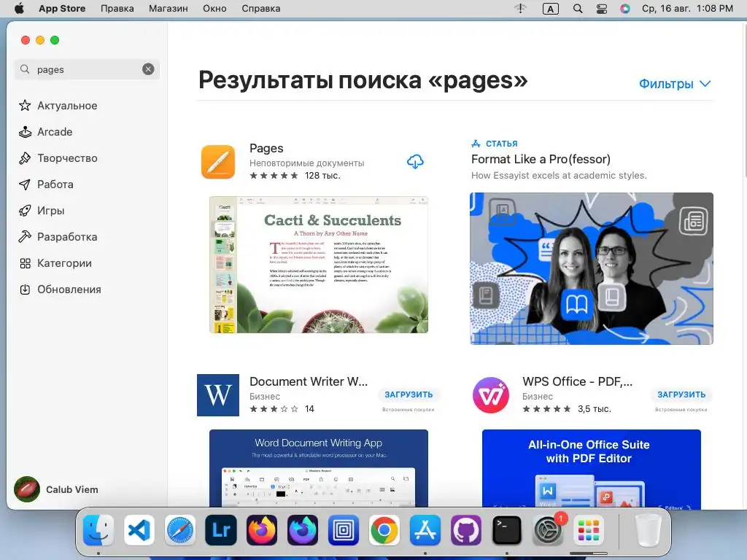Expand the Фильтры dropdown
Viewport: 747px width, 560px height.
675,84
